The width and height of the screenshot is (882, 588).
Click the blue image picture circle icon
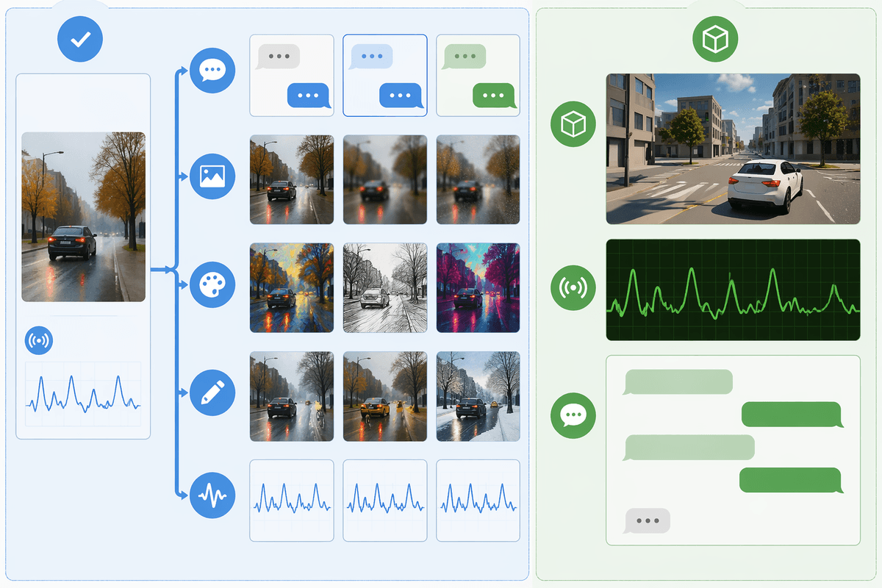(x=212, y=176)
